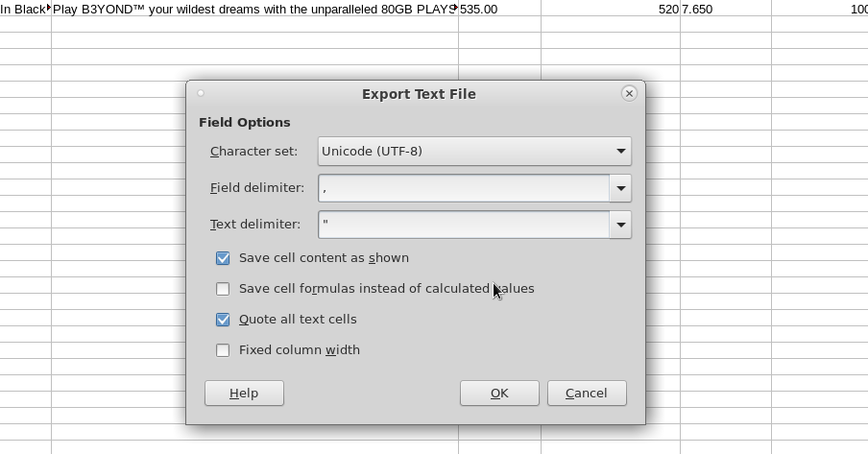This screenshot has height=454, width=868.
Task: Open the Character set dropdown
Action: [474, 151]
